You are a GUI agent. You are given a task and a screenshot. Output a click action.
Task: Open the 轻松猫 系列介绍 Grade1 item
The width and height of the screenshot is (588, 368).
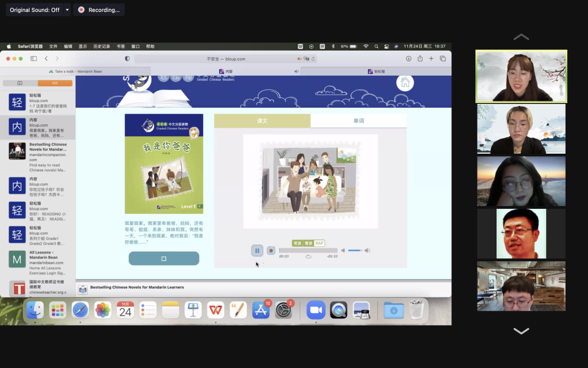click(38, 236)
